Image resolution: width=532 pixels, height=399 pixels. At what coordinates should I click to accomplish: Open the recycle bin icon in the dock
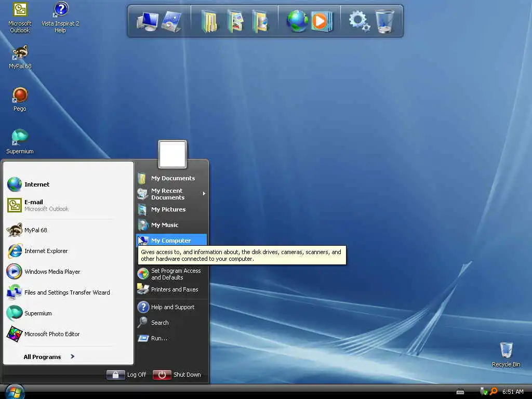click(385, 21)
